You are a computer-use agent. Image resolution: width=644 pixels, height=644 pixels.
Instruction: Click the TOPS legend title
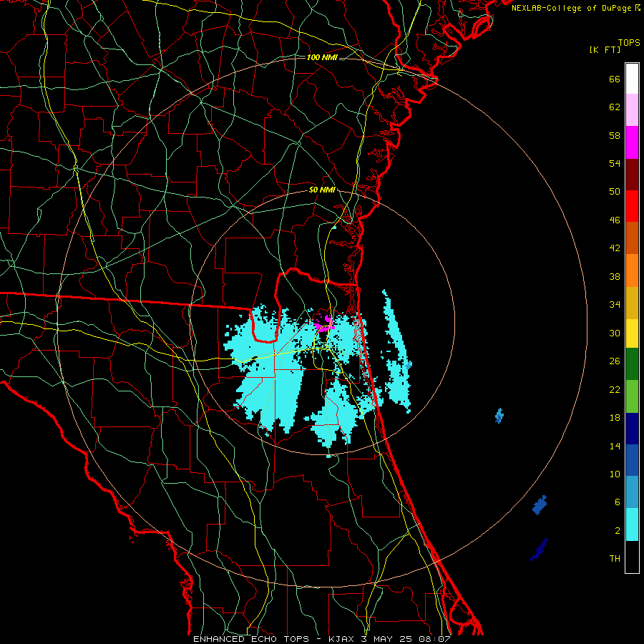click(x=629, y=43)
